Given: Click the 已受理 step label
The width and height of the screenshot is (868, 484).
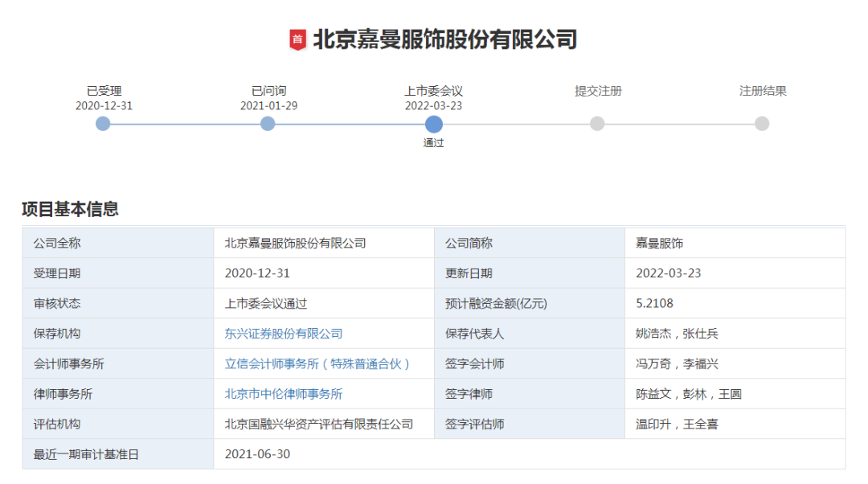Looking at the screenshot, I should pyautogui.click(x=104, y=91).
